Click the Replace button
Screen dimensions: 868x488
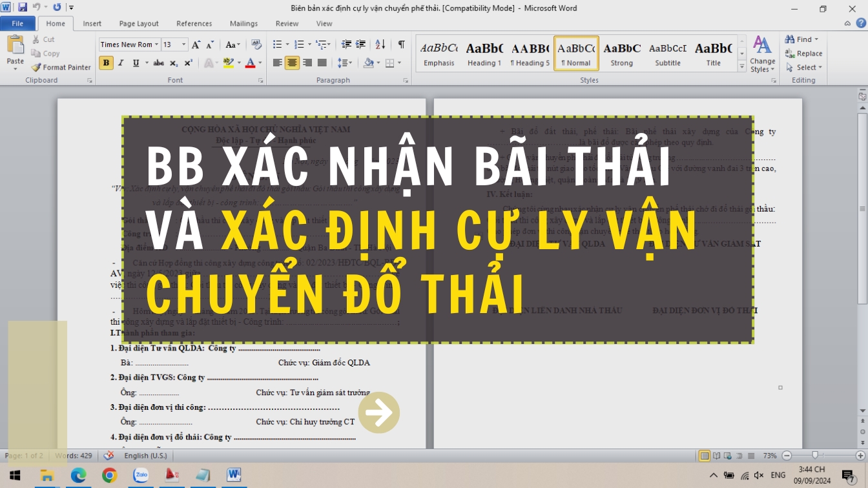coord(804,54)
